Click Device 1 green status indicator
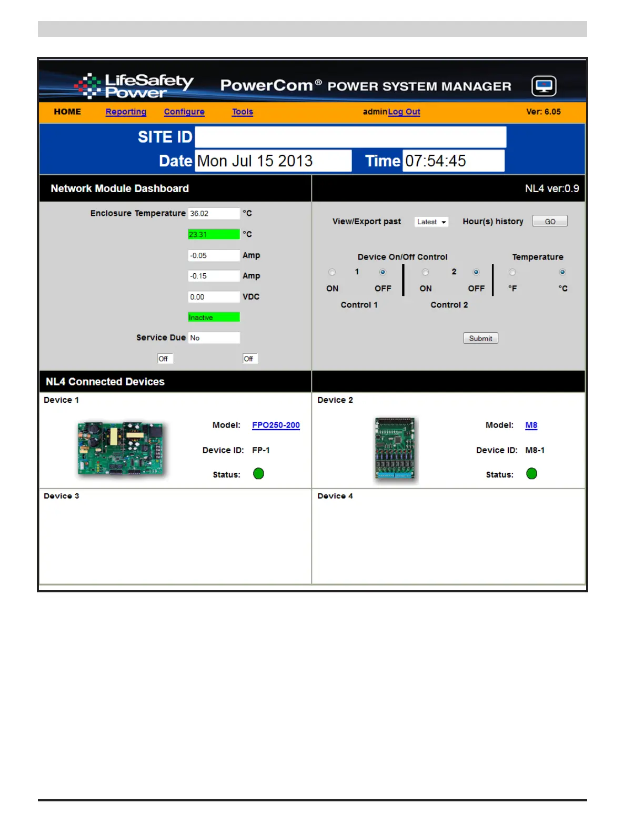This screenshot has height=834, width=644. [x=258, y=474]
